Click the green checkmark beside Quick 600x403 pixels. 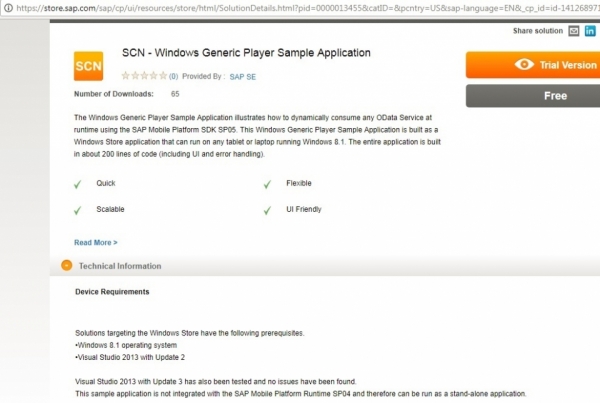coord(78,184)
